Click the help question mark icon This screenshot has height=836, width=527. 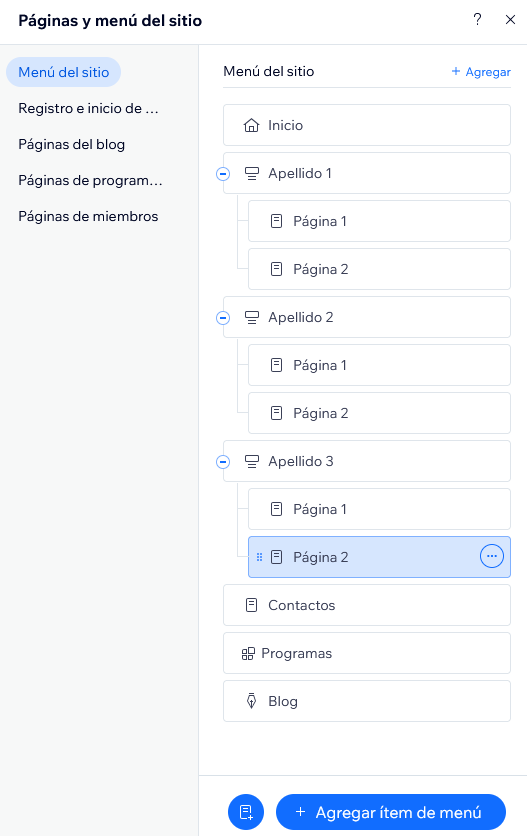477,20
